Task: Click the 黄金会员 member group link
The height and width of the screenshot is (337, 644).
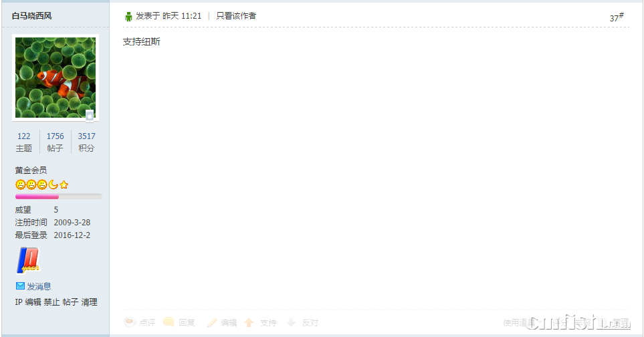Action: (x=31, y=170)
